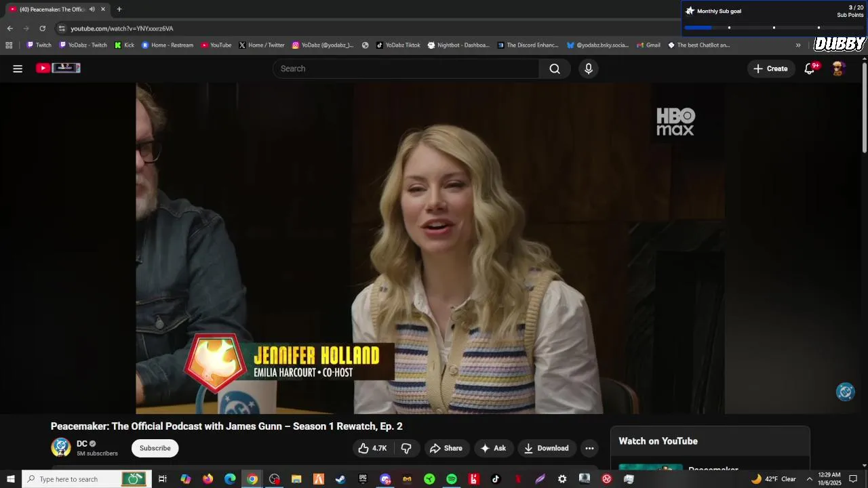Open Chrome apps grid in bookmarks bar
868x488 pixels.
(x=9, y=45)
